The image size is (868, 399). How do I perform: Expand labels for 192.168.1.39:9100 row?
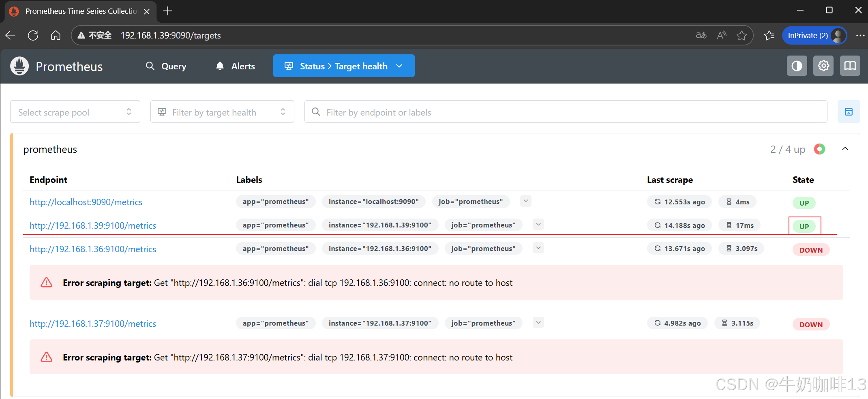point(538,225)
